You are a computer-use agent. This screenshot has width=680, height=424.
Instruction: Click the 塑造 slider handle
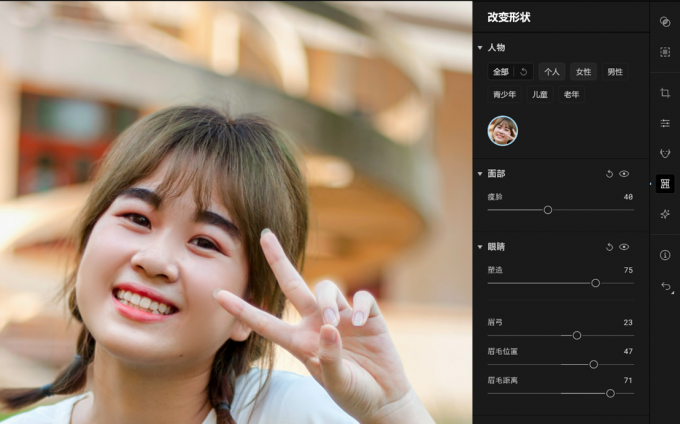pyautogui.click(x=595, y=283)
